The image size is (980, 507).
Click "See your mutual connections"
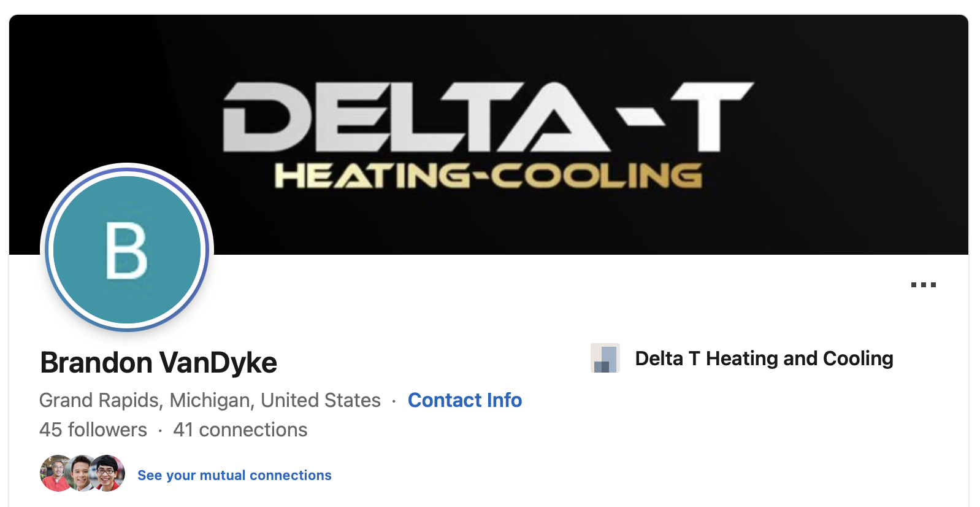tap(234, 475)
